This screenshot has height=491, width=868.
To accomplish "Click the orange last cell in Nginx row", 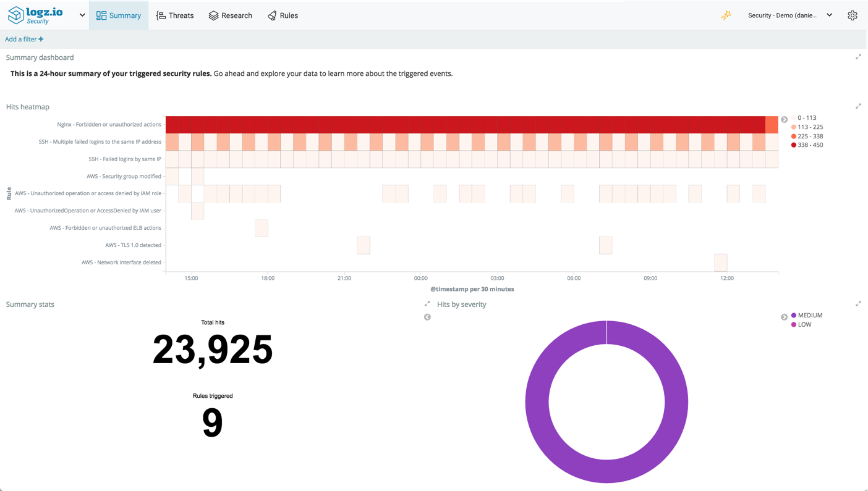I will 772,124.
